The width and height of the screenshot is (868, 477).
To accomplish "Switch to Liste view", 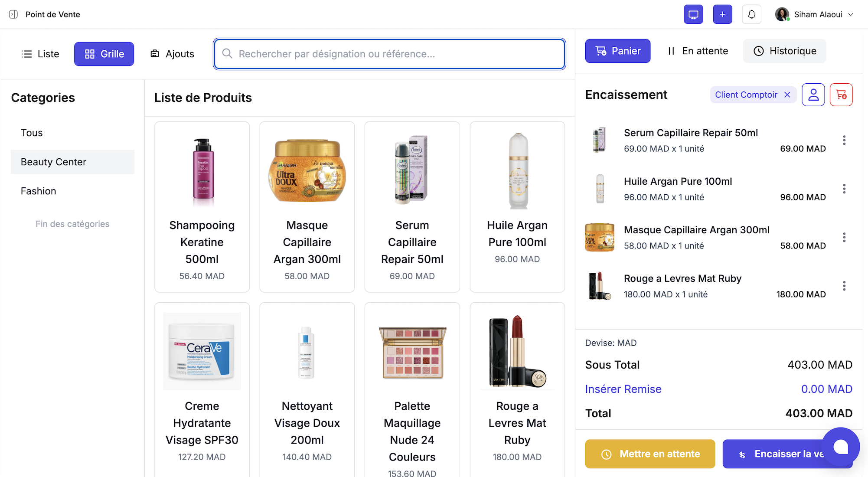I will (40, 54).
